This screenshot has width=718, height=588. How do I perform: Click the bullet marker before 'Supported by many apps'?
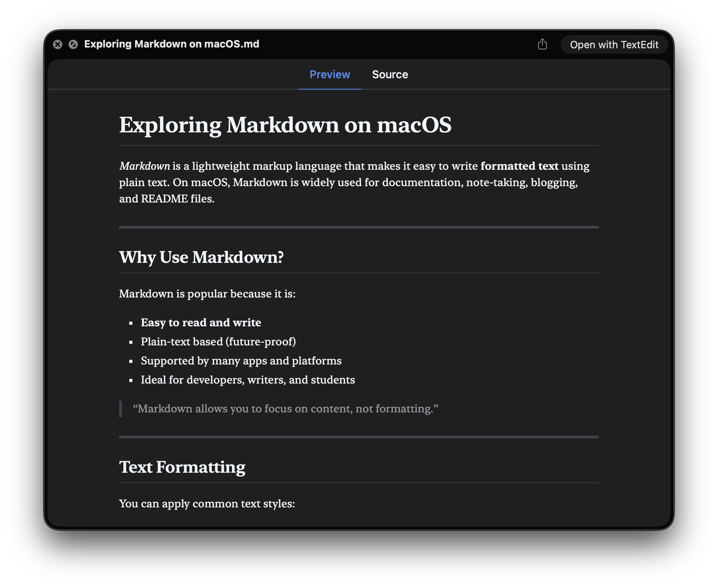click(130, 361)
